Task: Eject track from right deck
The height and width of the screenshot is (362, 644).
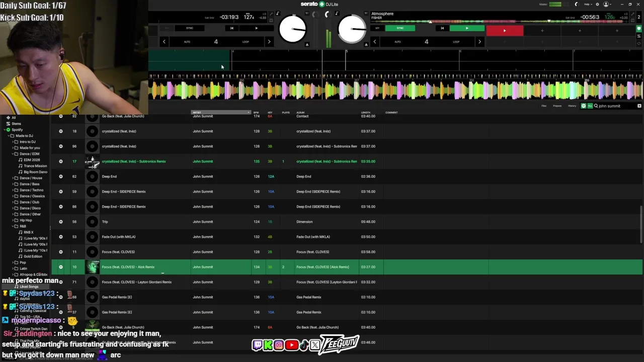Action: [366, 45]
